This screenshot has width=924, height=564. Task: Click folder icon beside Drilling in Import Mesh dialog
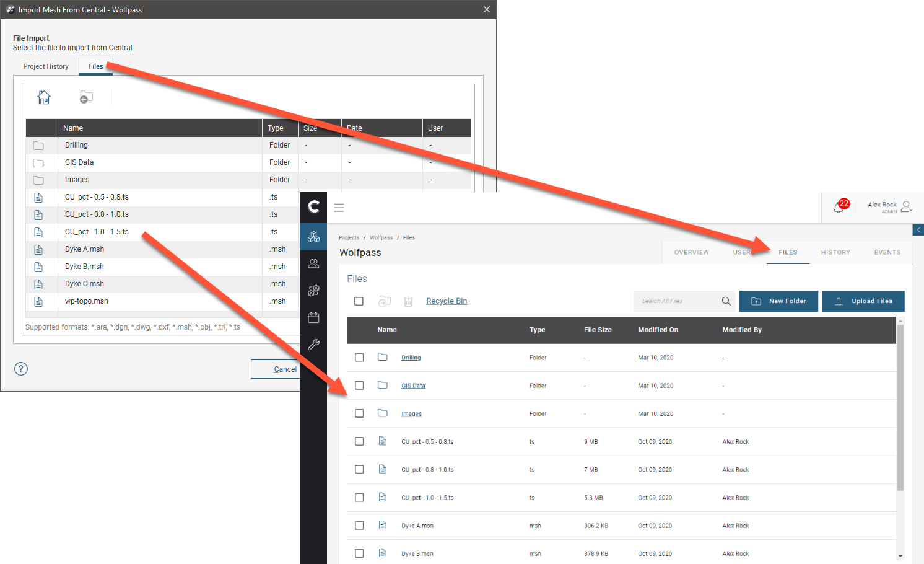click(38, 145)
